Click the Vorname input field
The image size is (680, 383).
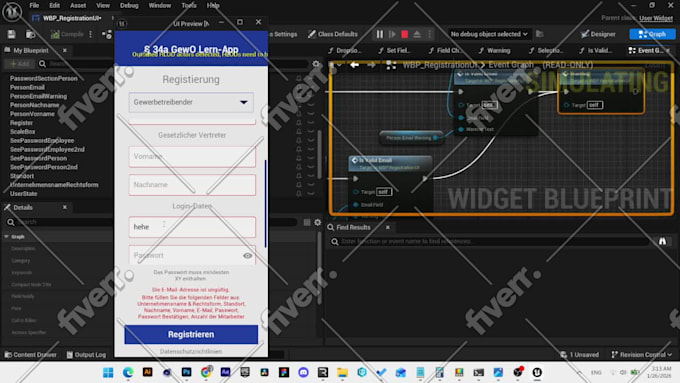click(x=192, y=157)
